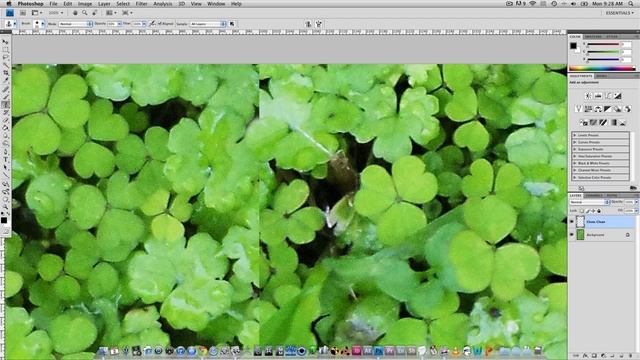Add a Brightness/Contrast adjustment

click(x=588, y=96)
